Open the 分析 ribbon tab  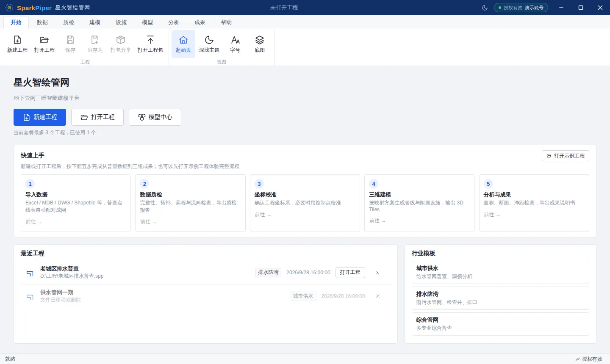(x=174, y=22)
